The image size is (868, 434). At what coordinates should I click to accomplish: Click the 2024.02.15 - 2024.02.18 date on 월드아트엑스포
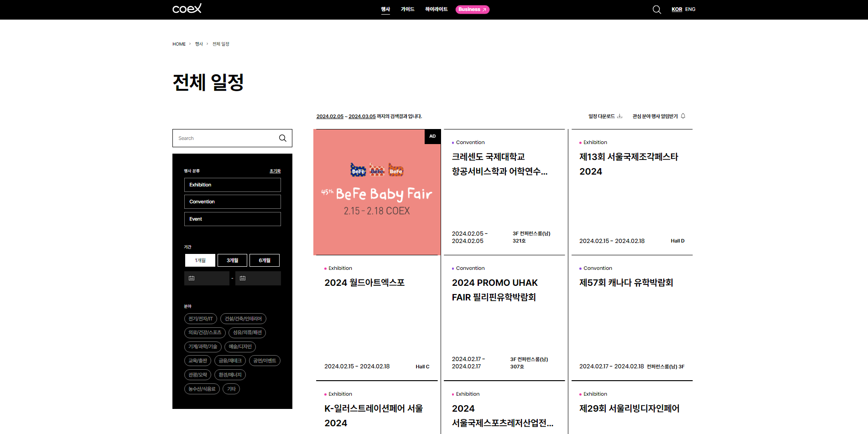[x=357, y=367]
